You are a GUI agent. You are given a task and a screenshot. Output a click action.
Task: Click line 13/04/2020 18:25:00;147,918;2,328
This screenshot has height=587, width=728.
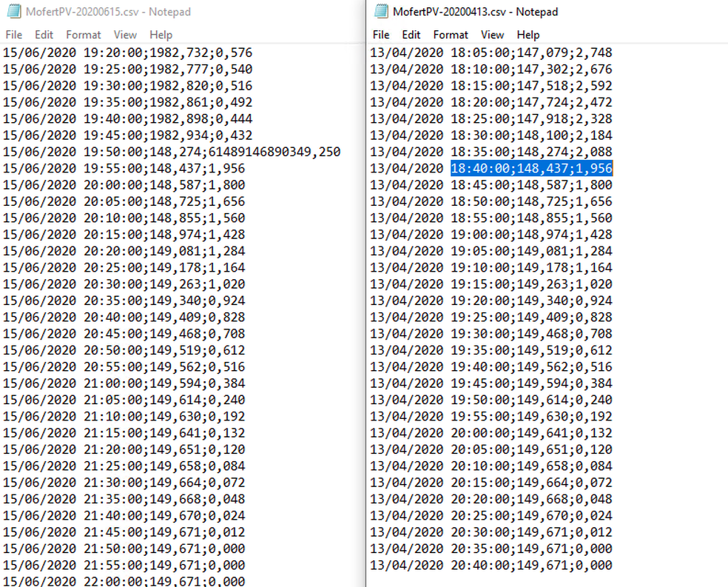click(491, 119)
